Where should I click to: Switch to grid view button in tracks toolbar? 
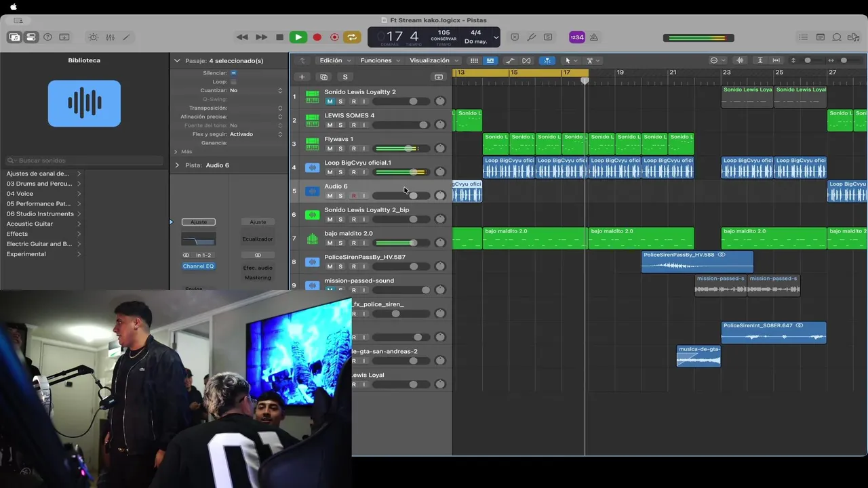click(x=474, y=60)
